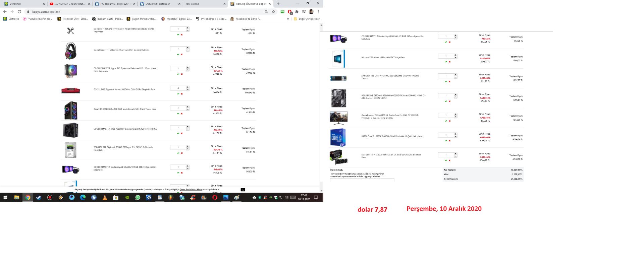The image size is (644, 275).
Task: Confirm quantity for COOLER MASTER MWE 750W PSU
Action: 178,133
